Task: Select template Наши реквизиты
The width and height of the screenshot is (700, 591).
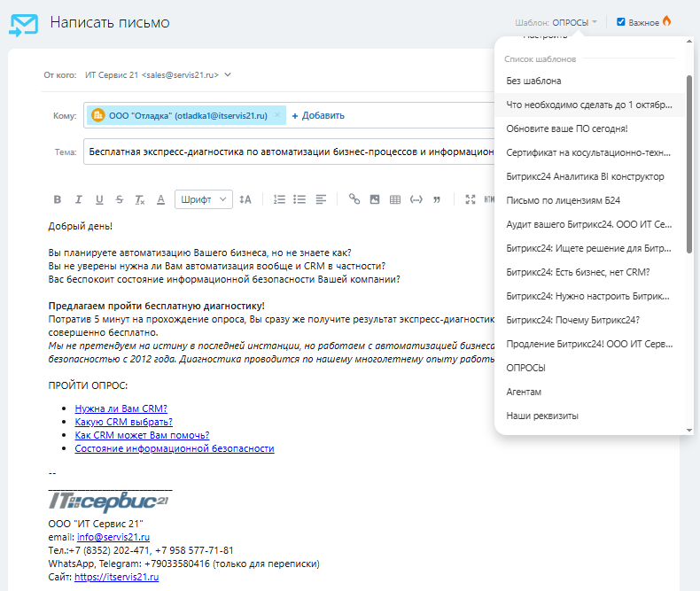Action: click(x=589, y=416)
